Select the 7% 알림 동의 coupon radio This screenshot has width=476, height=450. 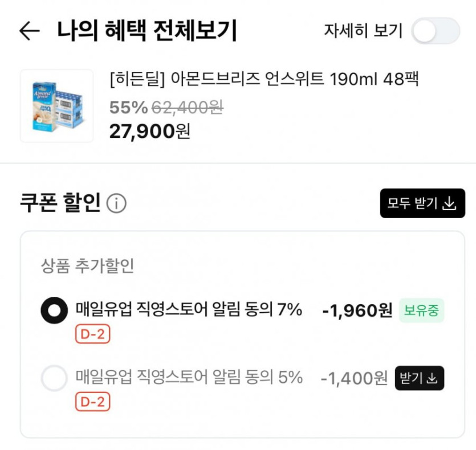click(54, 310)
